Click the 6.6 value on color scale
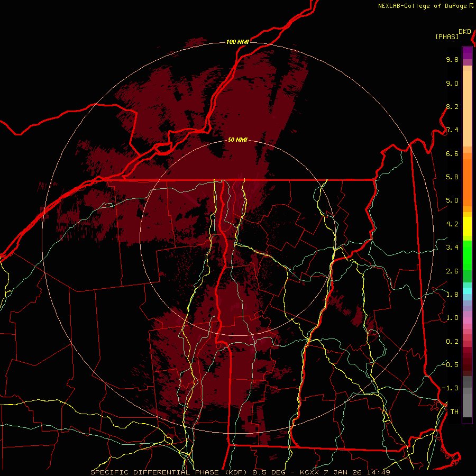The width and height of the screenshot is (476, 476). (452, 153)
